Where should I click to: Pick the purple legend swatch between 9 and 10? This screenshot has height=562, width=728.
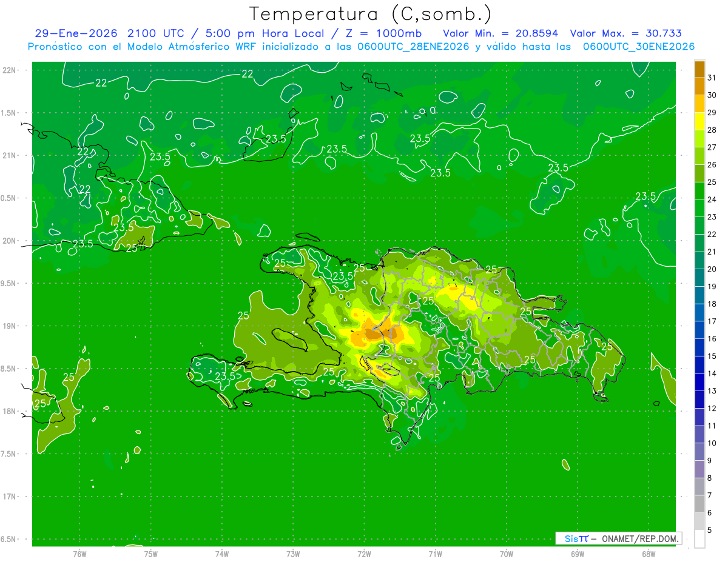tap(699, 452)
